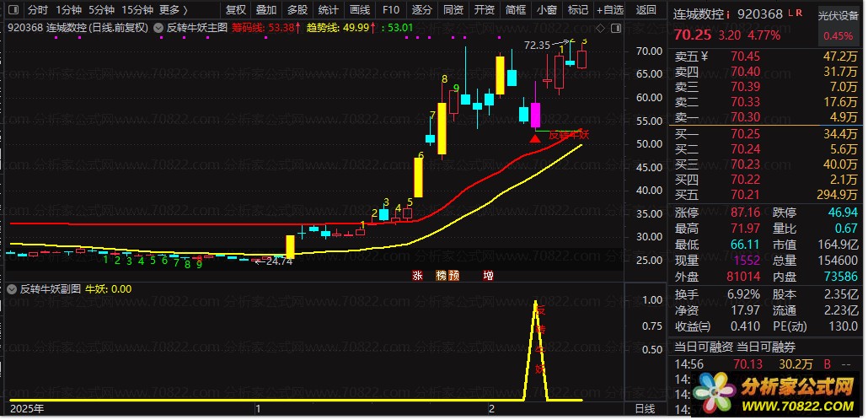Switch to 15分钟 chart period
The image size is (868, 420).
(x=137, y=9)
